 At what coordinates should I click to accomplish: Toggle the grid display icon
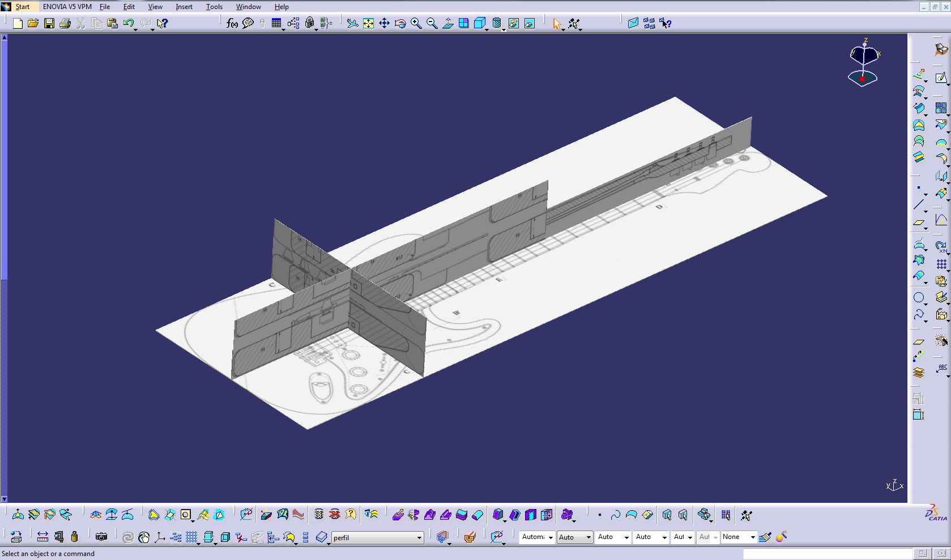click(191, 537)
